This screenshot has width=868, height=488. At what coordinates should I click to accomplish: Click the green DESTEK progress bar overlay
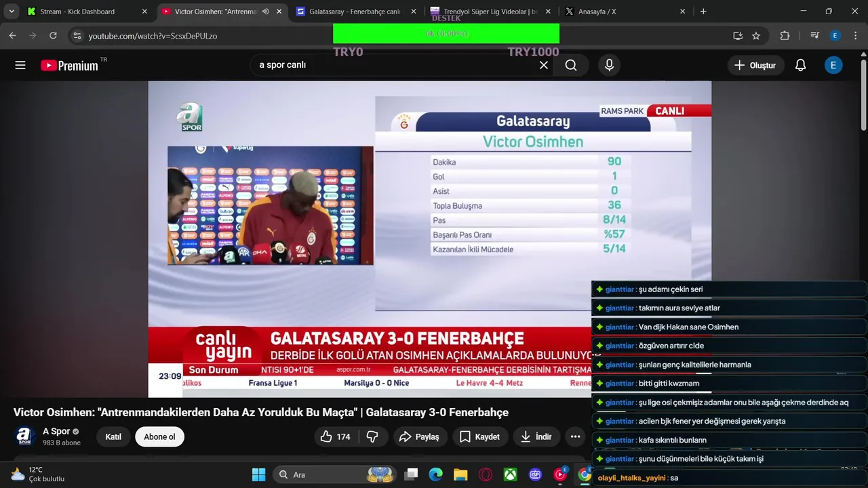(446, 33)
